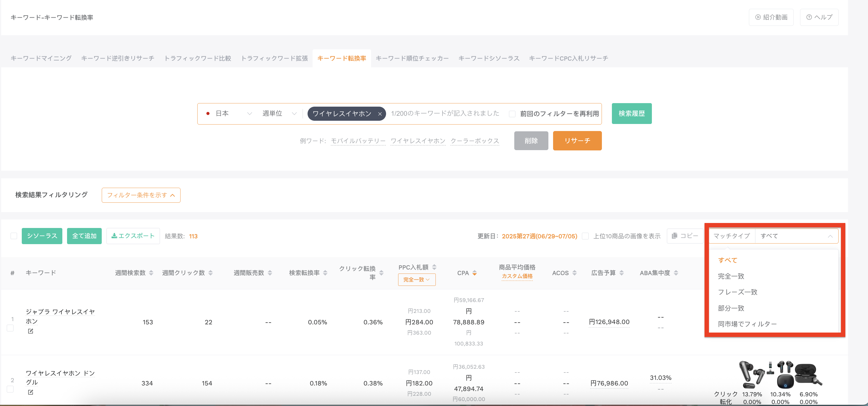Screen dimensions: 868x406
Task: Sort by 検索転換率 column
Action: tap(325, 273)
